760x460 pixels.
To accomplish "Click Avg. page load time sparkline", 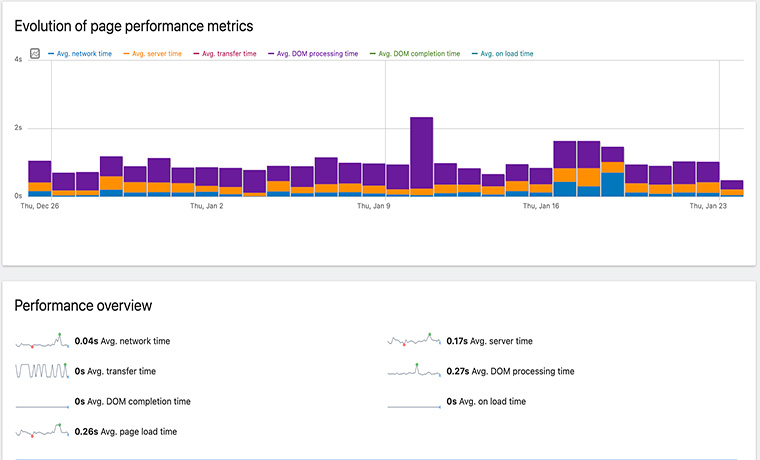I will 41,431.
